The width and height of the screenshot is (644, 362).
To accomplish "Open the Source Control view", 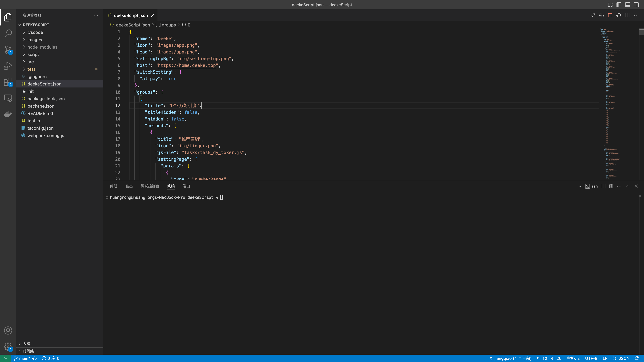I will (x=8, y=49).
